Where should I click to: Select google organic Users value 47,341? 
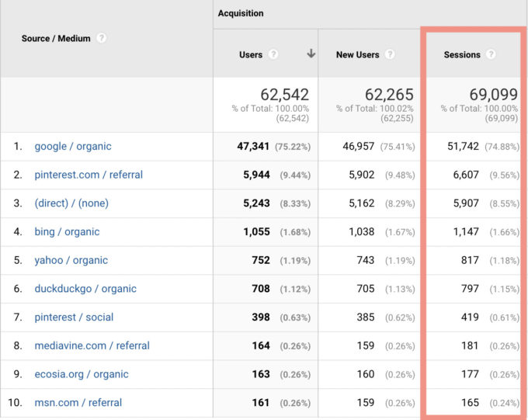tap(253, 146)
